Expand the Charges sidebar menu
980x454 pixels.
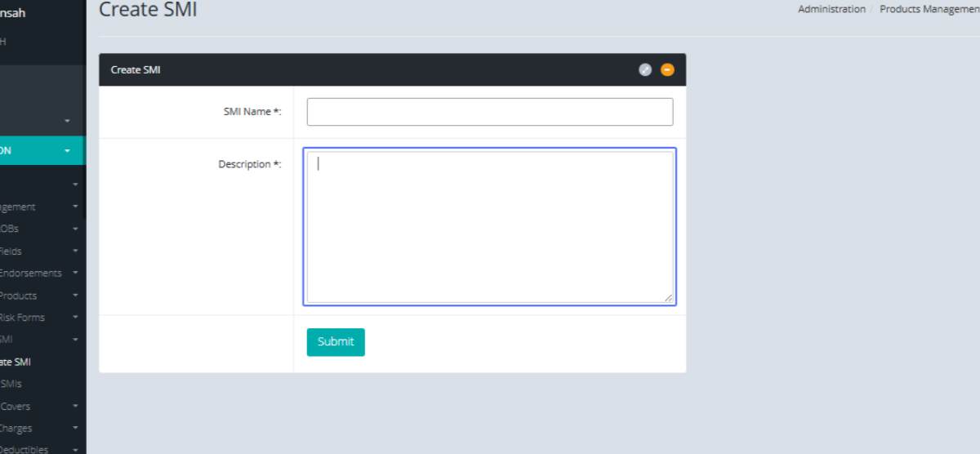16,428
